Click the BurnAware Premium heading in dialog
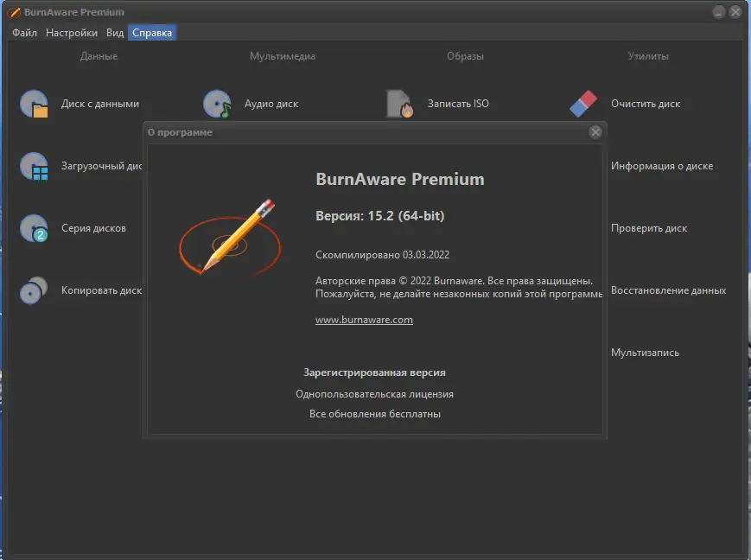 [x=400, y=179]
